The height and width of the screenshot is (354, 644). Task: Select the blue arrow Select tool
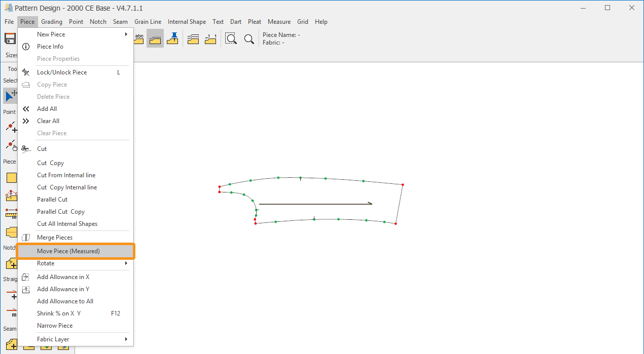(10, 95)
